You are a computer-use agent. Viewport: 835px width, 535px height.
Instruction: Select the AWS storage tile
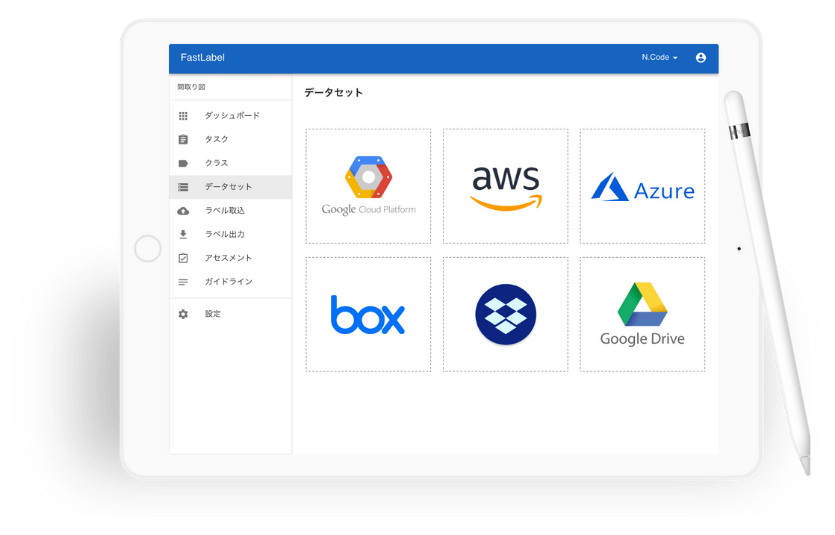505,186
